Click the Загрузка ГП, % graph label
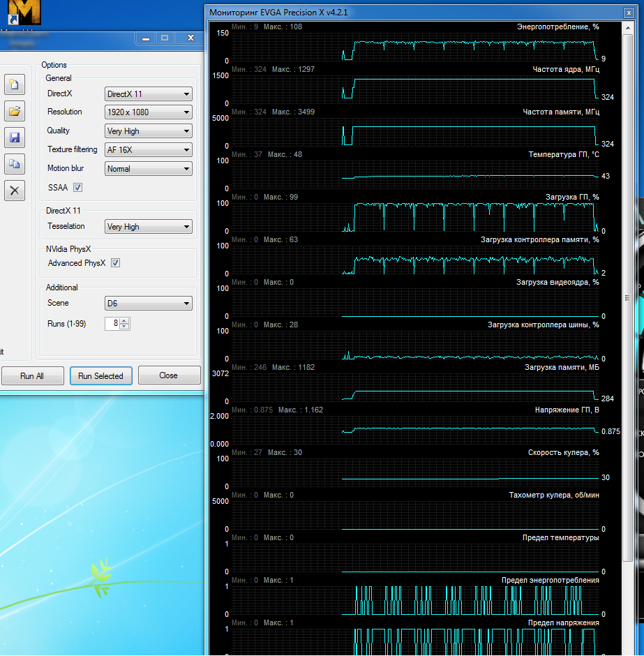644x656 pixels. 571,197
